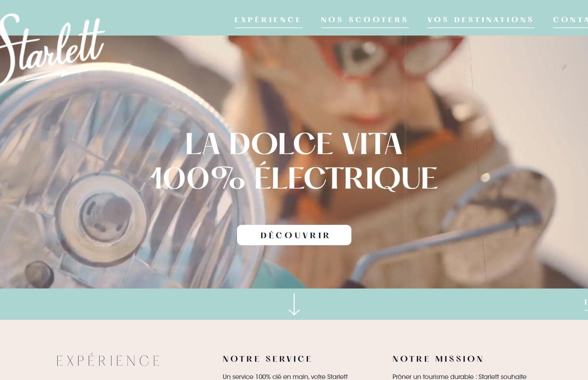Click the large Expérience section heading
588x380 pixels.
[108, 361]
